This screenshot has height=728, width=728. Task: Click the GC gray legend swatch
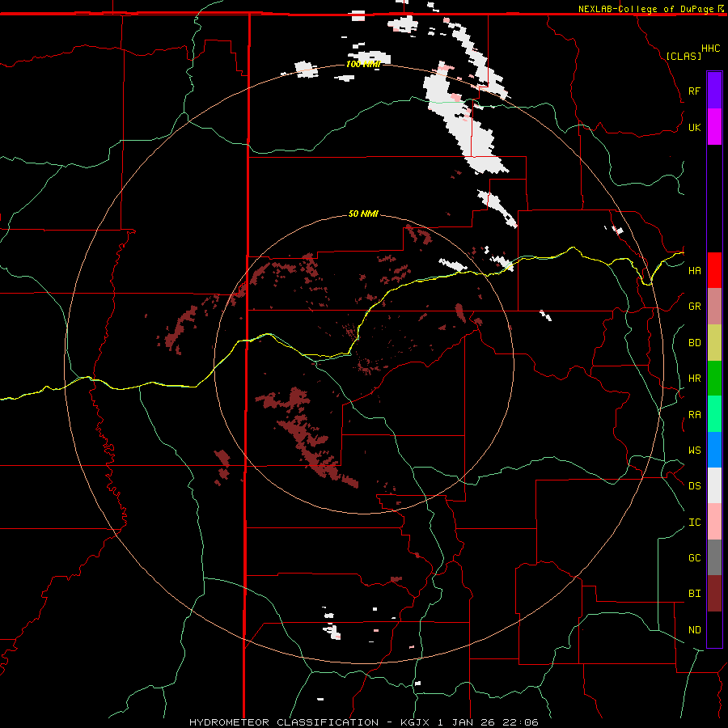coord(714,557)
